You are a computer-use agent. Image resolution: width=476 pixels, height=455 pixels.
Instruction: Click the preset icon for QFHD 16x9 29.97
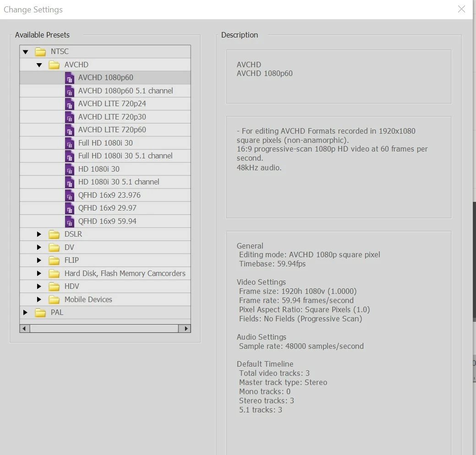[x=70, y=208]
